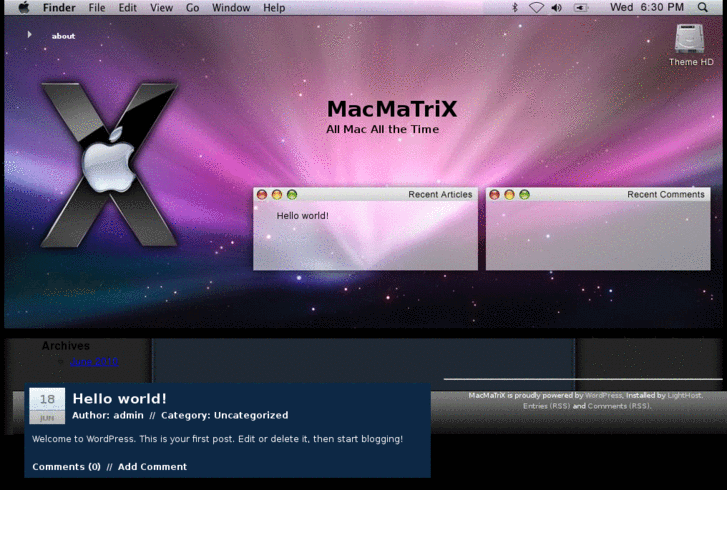This screenshot has width=727, height=545.
Task: Click the volume speaker icon
Action: pos(556,7)
